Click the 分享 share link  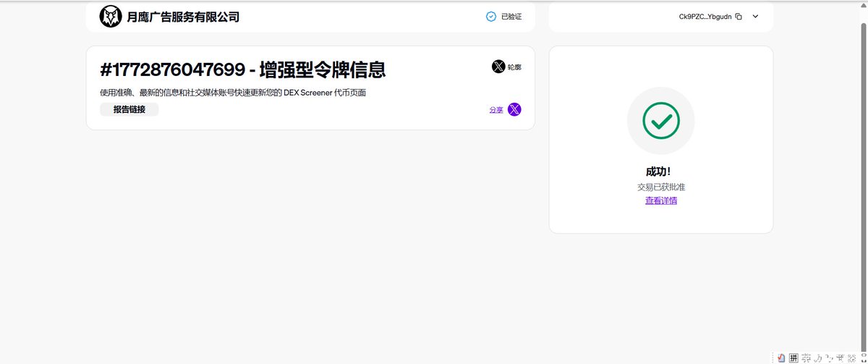(496, 110)
